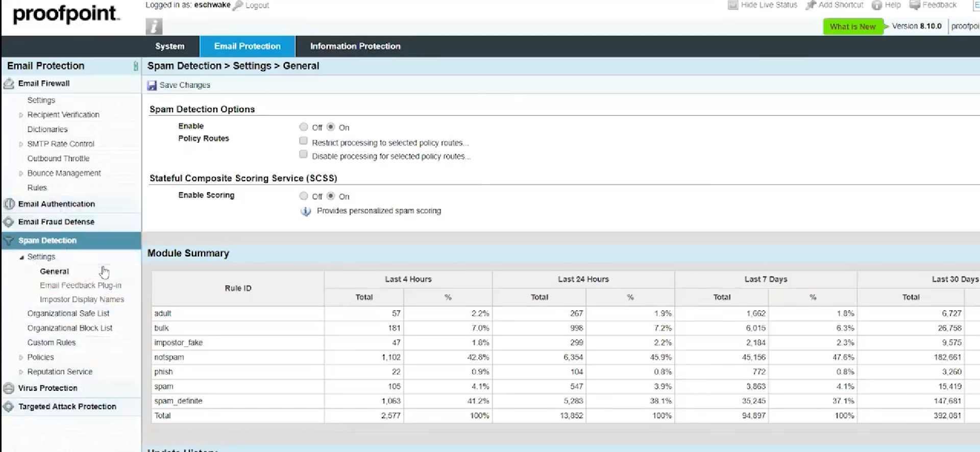Image resolution: width=980 pixels, height=452 pixels.
Task: Open the System tab
Action: pos(170,46)
